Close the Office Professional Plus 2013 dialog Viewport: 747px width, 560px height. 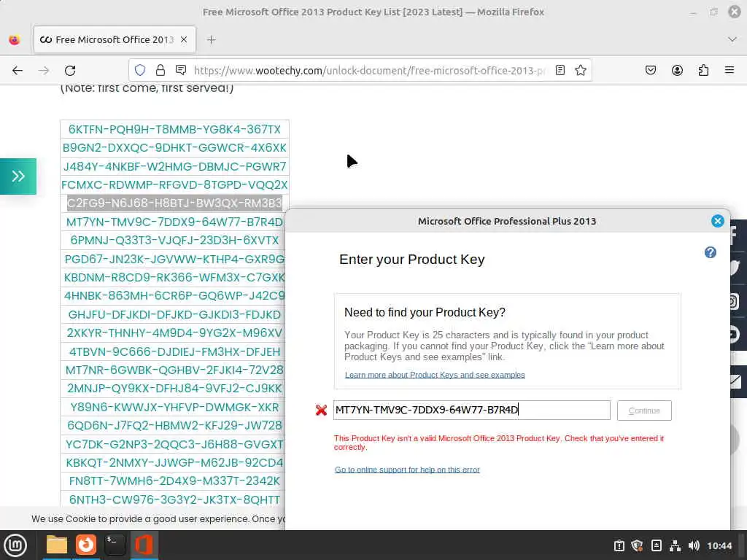pyautogui.click(x=718, y=221)
